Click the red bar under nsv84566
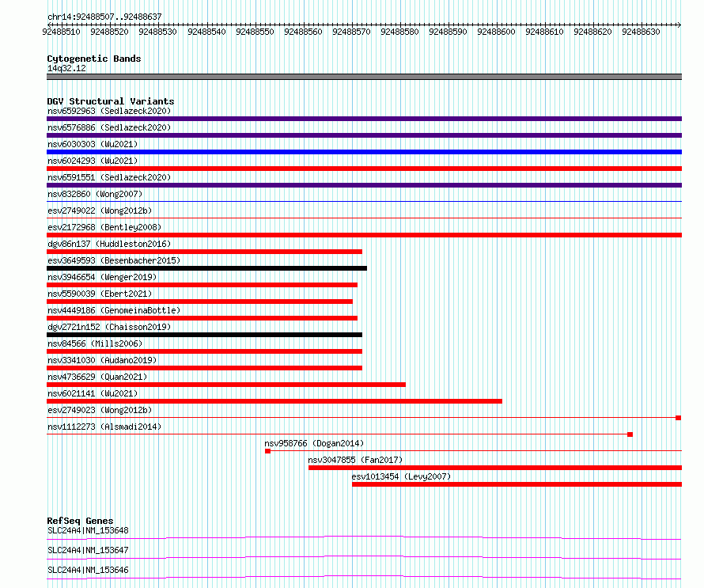Screen dimensions: 704x588 point(204,351)
